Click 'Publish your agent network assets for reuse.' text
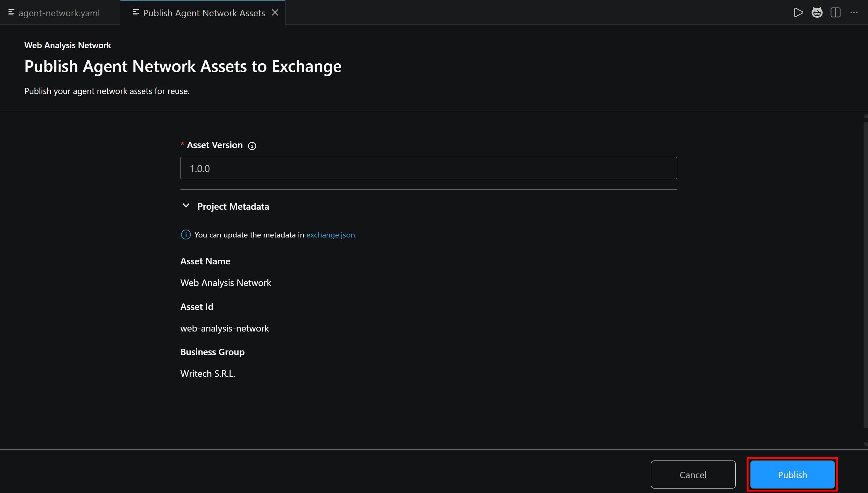The image size is (868, 493). 107,91
